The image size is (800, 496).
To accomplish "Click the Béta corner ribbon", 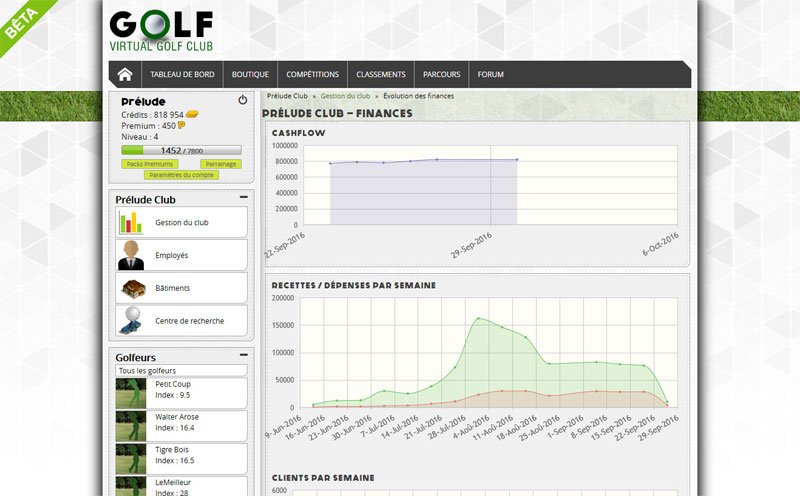I will 23,21.
